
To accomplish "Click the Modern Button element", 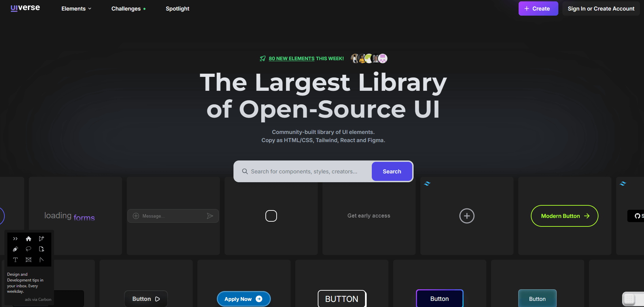I will point(564,216).
